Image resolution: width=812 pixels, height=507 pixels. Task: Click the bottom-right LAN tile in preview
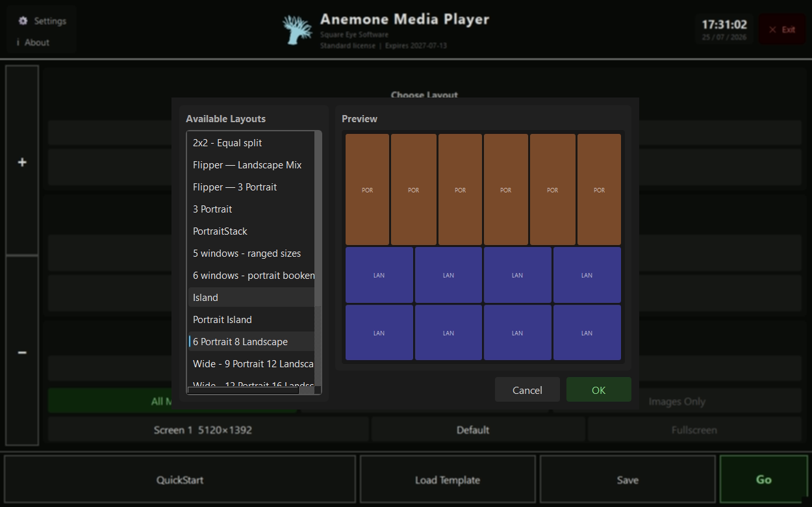(x=587, y=333)
